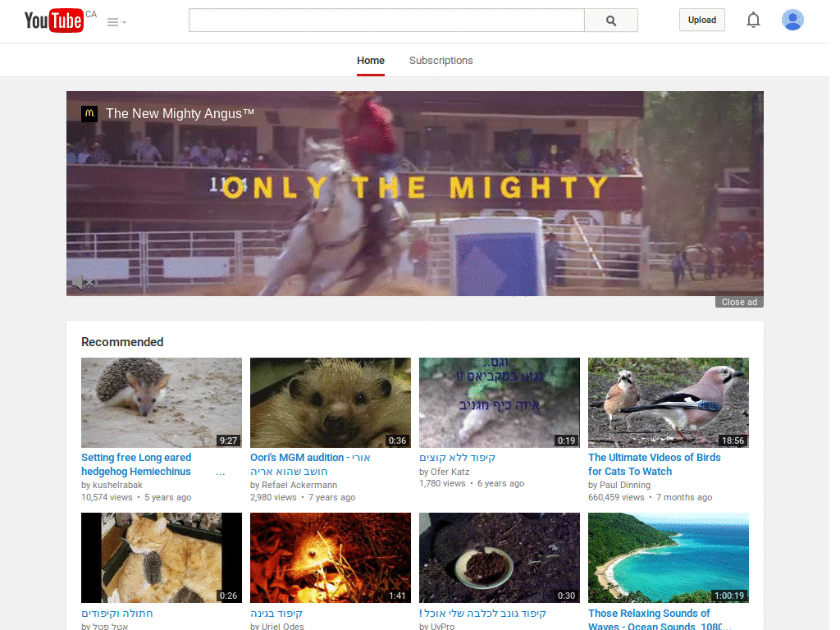Click Close ad button

pos(739,302)
